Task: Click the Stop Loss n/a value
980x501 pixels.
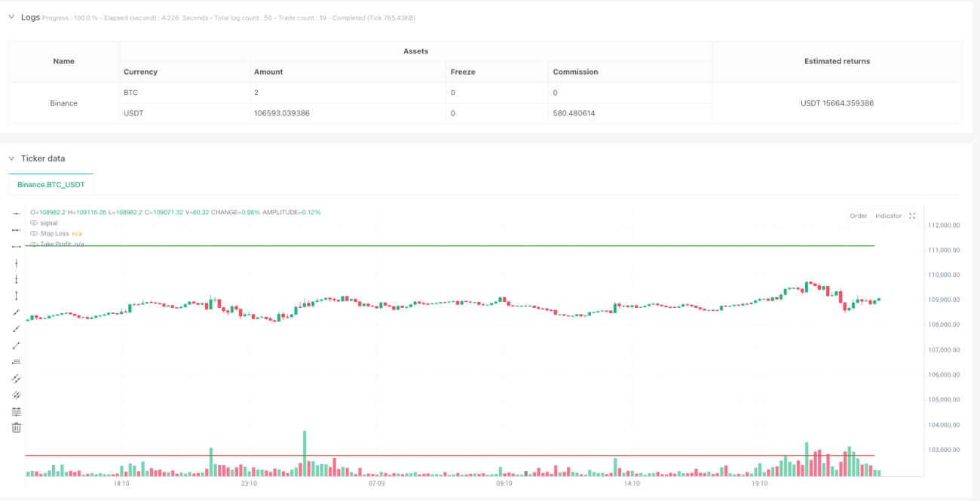Action: (x=77, y=234)
